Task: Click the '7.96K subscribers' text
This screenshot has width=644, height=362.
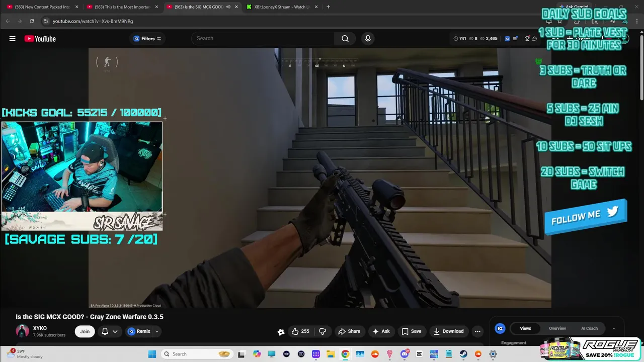Action: pyautogui.click(x=49, y=335)
